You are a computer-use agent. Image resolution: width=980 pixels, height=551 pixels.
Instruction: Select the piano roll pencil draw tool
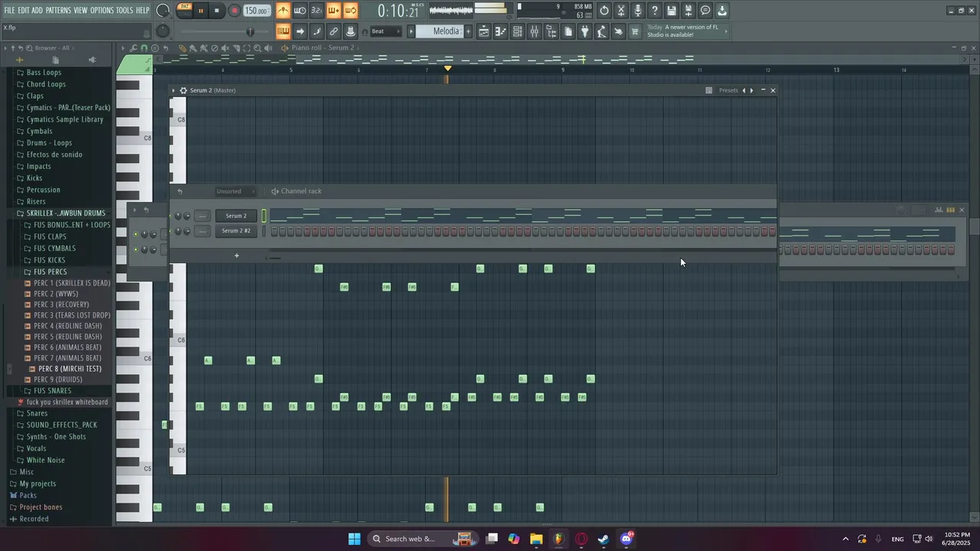coord(183,48)
